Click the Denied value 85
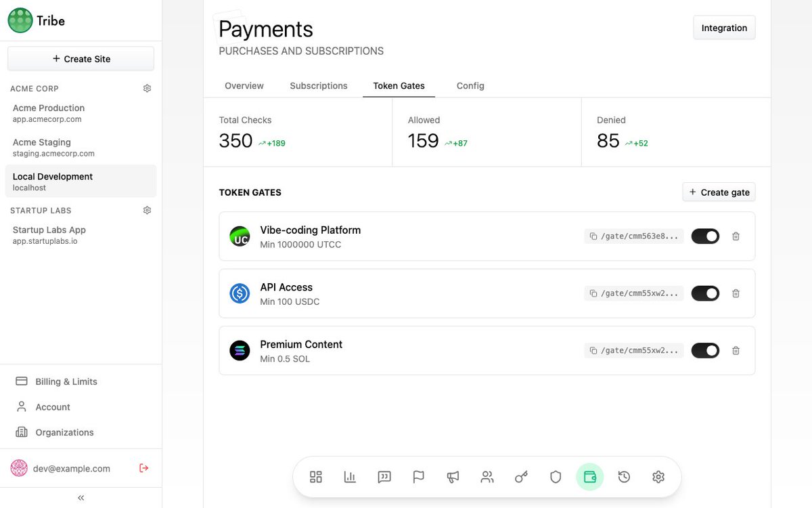The height and width of the screenshot is (508, 812). pyautogui.click(x=608, y=141)
